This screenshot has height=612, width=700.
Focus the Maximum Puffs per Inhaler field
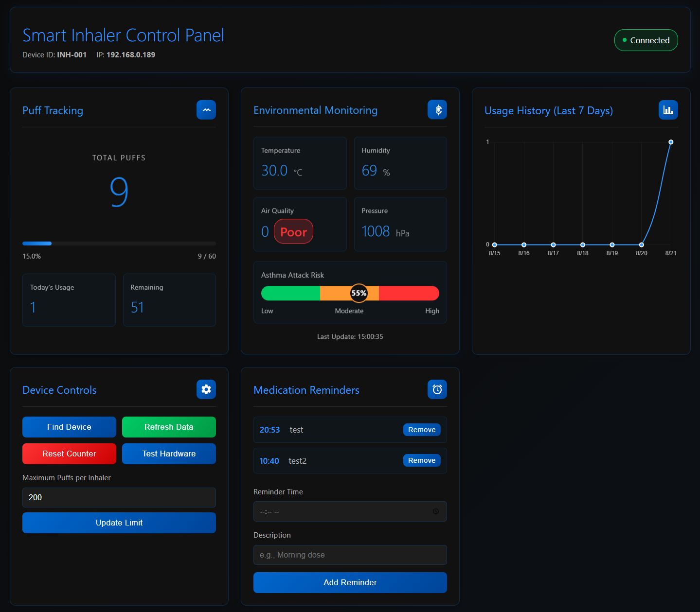click(x=119, y=497)
